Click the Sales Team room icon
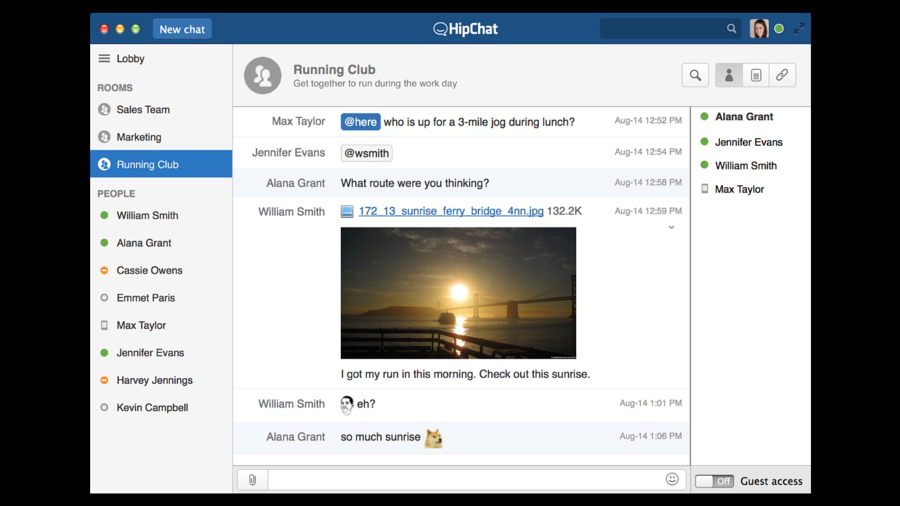 point(104,110)
